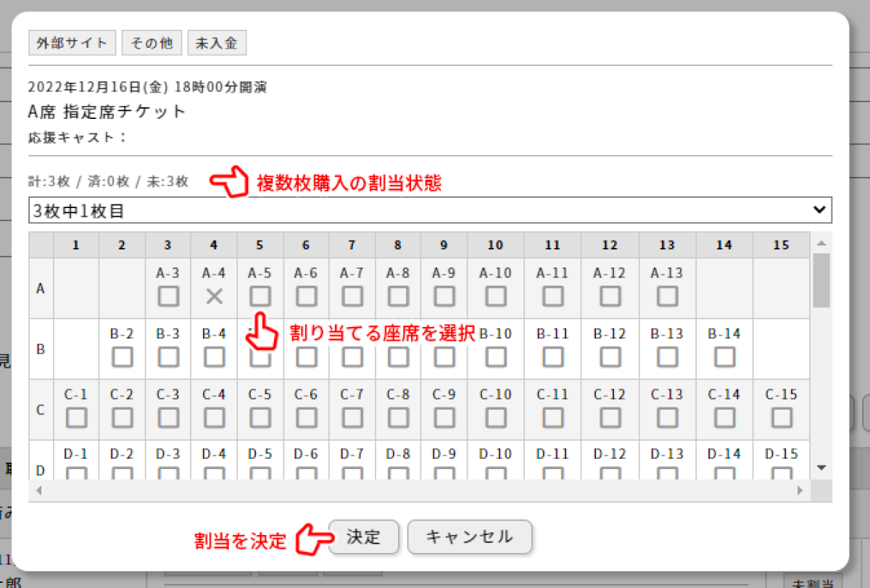Click the horizontal scrollbar left arrow
The height and width of the screenshot is (588, 870).
(38, 491)
